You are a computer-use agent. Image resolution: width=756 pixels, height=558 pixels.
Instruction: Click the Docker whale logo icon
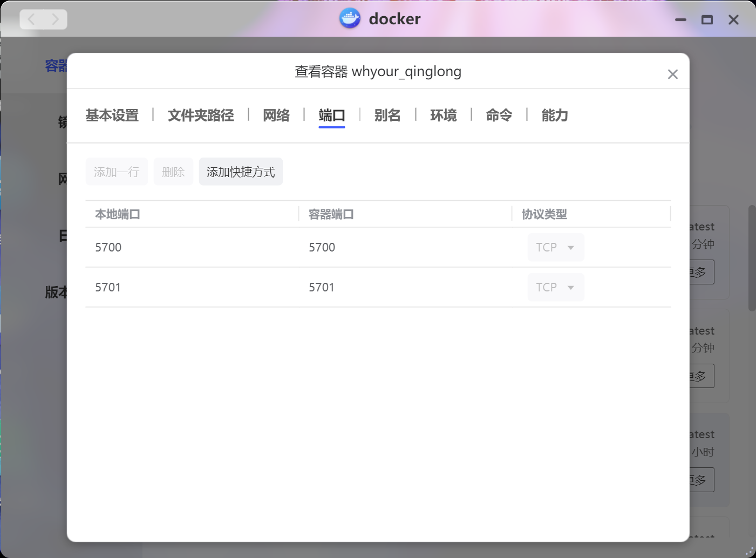(x=350, y=19)
